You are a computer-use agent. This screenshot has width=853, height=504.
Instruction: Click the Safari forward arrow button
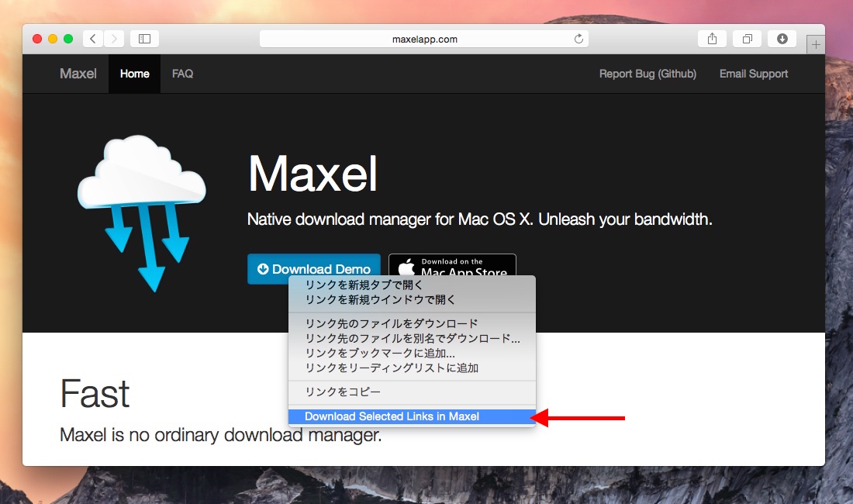[x=114, y=39]
